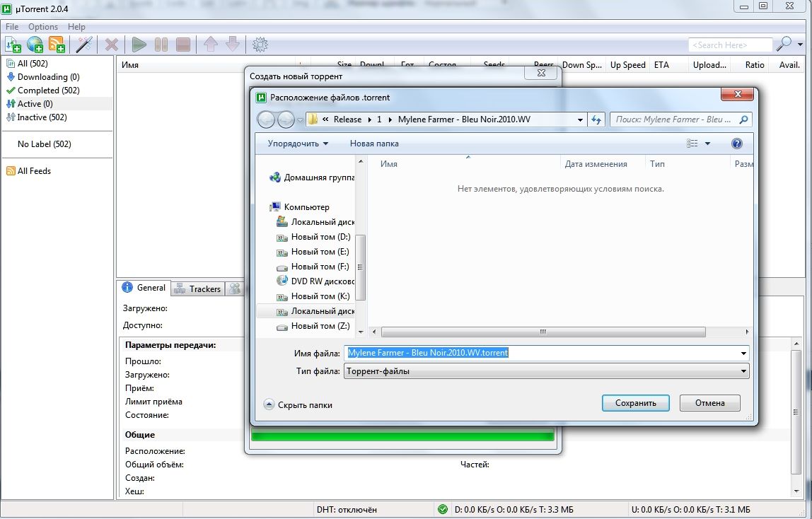Select Downloading (0) category
Screen dimensions: 812x519
pyautogui.click(x=49, y=77)
